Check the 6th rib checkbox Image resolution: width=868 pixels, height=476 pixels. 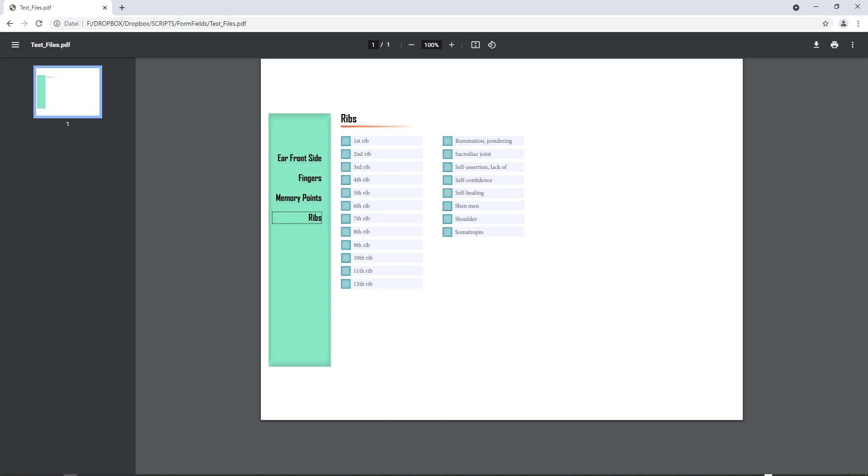coord(346,206)
